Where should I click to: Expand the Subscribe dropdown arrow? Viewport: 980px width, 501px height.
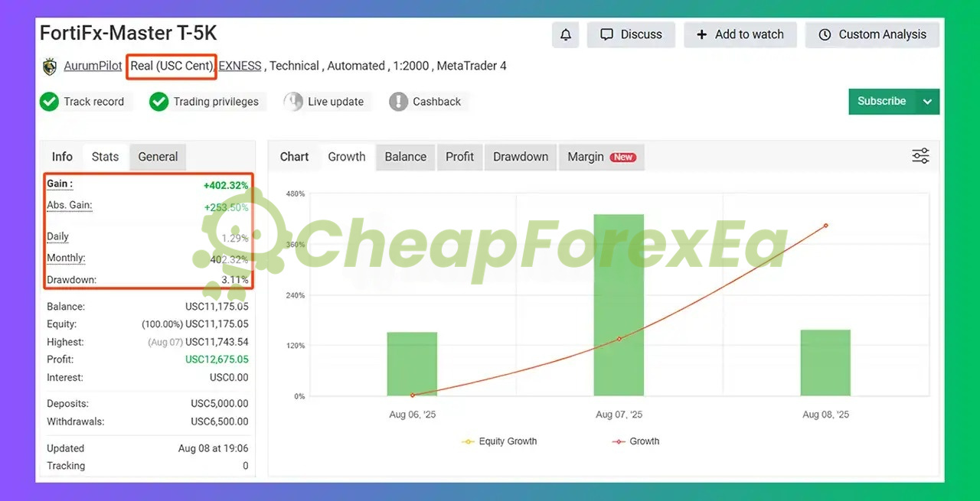click(928, 101)
